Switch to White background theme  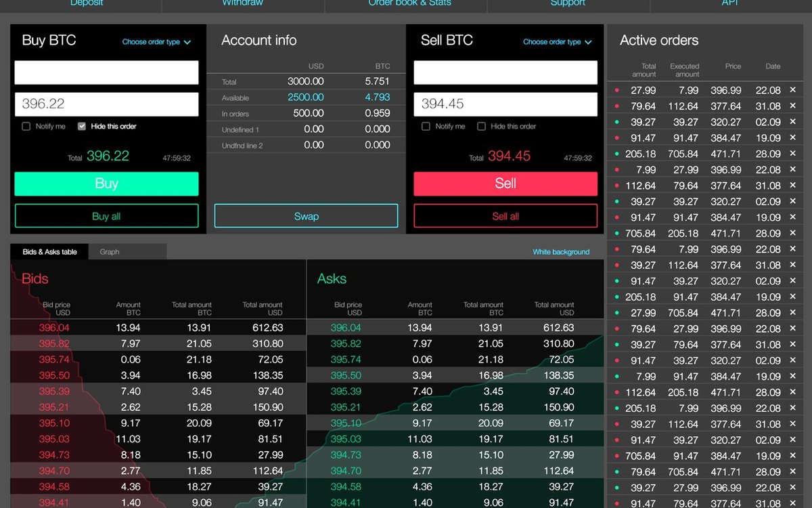pyautogui.click(x=561, y=252)
